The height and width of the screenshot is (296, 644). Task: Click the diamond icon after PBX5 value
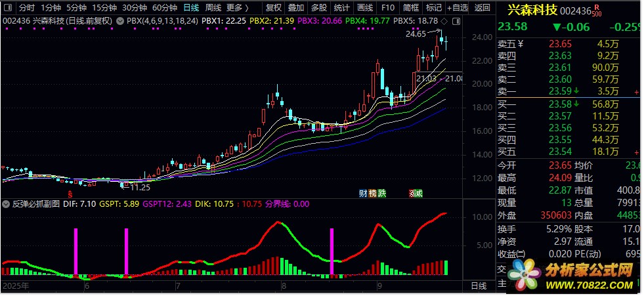coord(444,20)
